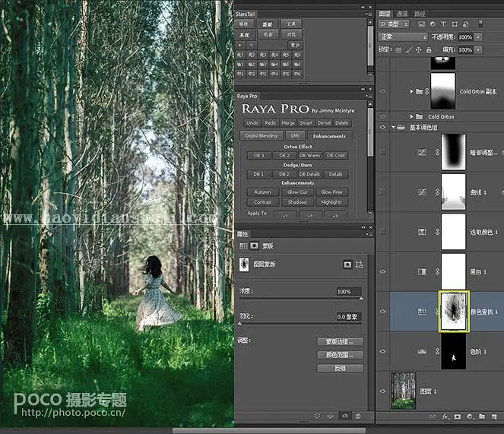Image resolution: width=504 pixels, height=434 pixels.
Task: Click lock image pixels brush icon
Action: point(408,50)
